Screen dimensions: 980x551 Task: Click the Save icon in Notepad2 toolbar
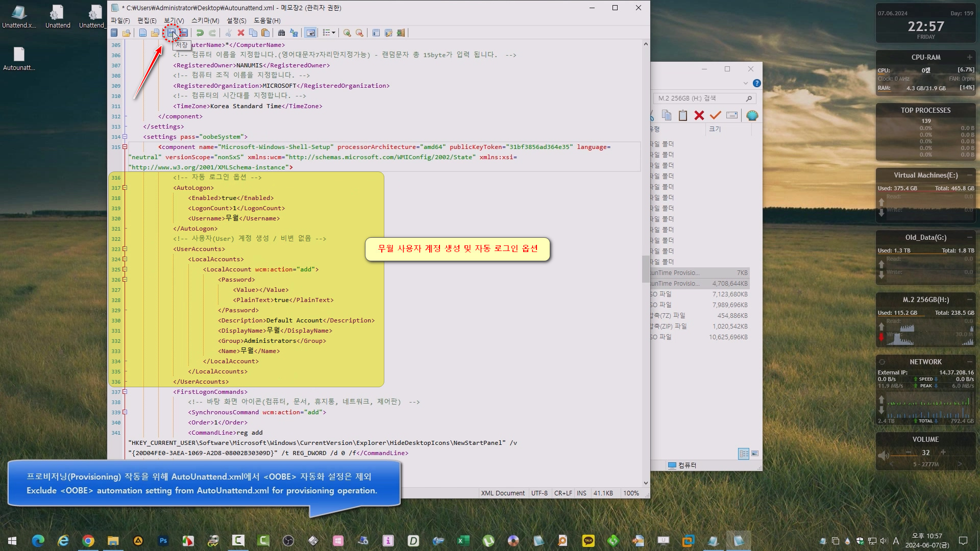[171, 33]
